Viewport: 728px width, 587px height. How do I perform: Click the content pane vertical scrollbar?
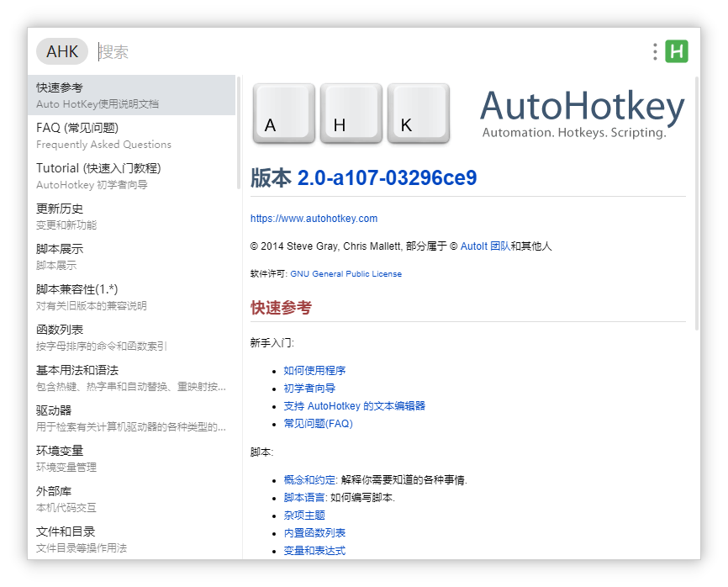pyautogui.click(x=696, y=202)
